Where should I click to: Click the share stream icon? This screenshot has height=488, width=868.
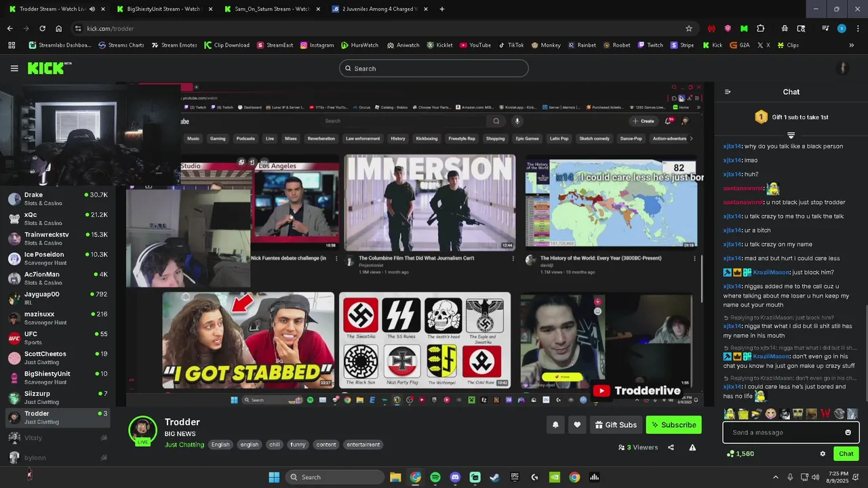click(671, 447)
